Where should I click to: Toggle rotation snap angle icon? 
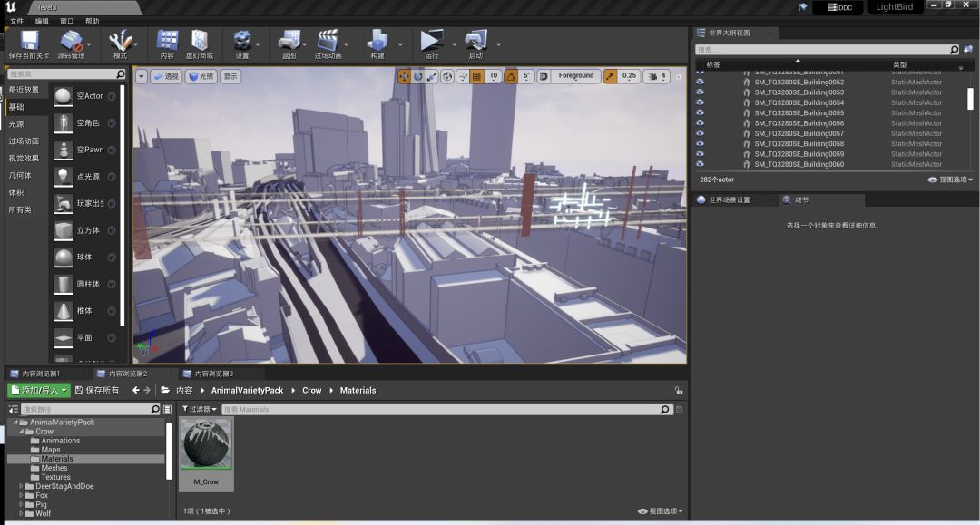pos(511,76)
